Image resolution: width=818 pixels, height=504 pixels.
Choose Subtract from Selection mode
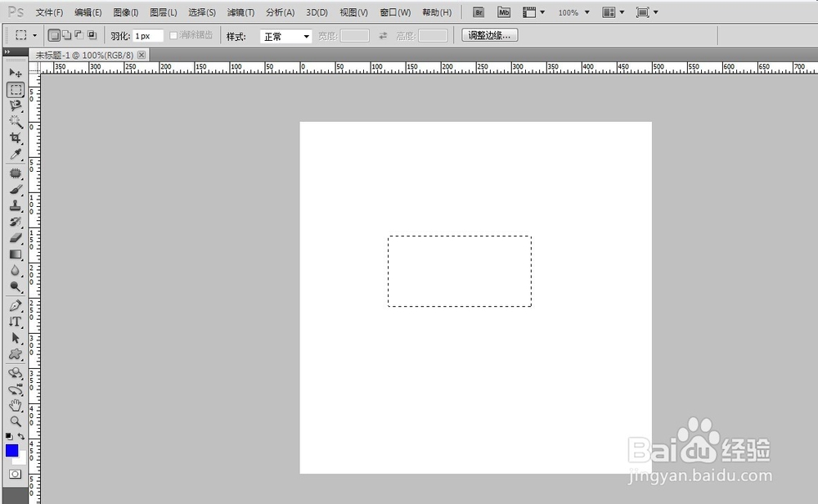pos(79,35)
